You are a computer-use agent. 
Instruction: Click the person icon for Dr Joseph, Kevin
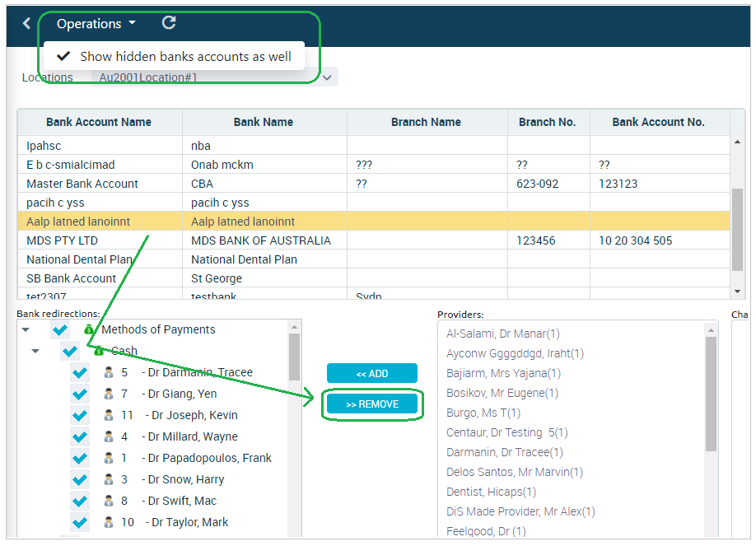pyautogui.click(x=109, y=415)
